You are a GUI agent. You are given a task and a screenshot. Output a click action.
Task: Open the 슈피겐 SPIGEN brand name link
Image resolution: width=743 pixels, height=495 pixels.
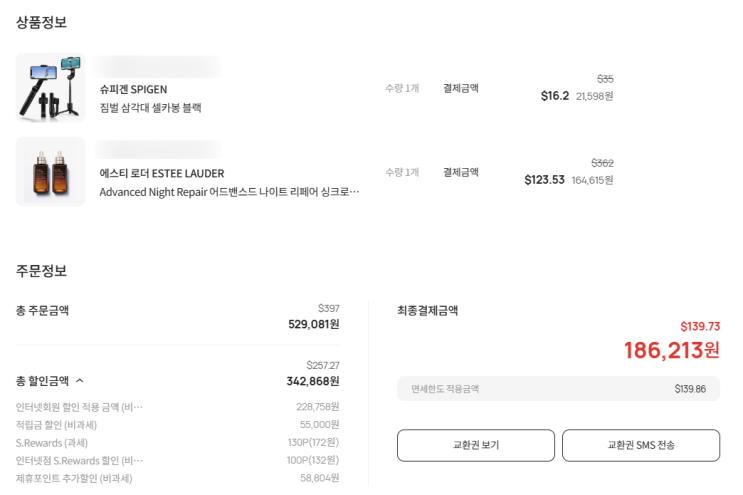[x=133, y=90]
